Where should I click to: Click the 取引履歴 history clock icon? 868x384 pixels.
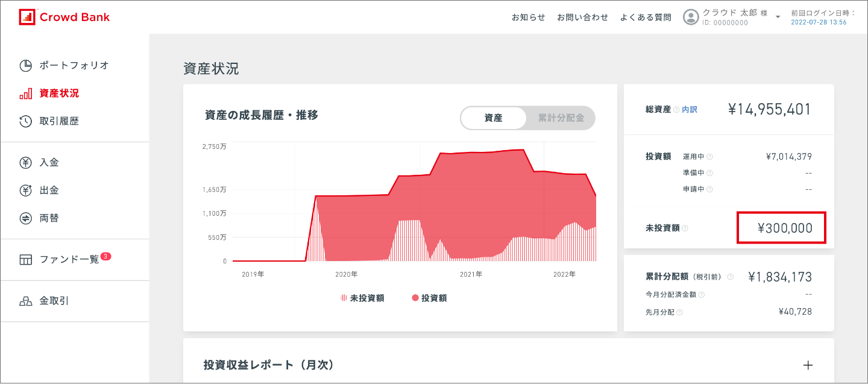pyautogui.click(x=25, y=121)
